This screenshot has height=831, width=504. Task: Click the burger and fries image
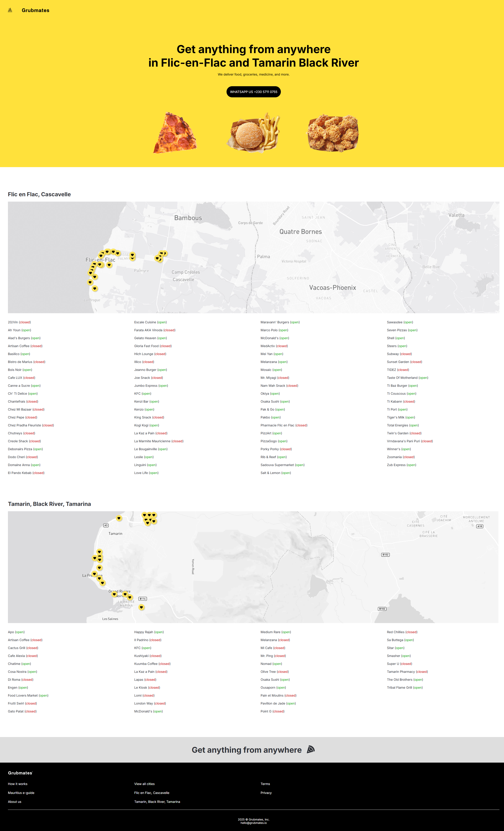pos(253,133)
